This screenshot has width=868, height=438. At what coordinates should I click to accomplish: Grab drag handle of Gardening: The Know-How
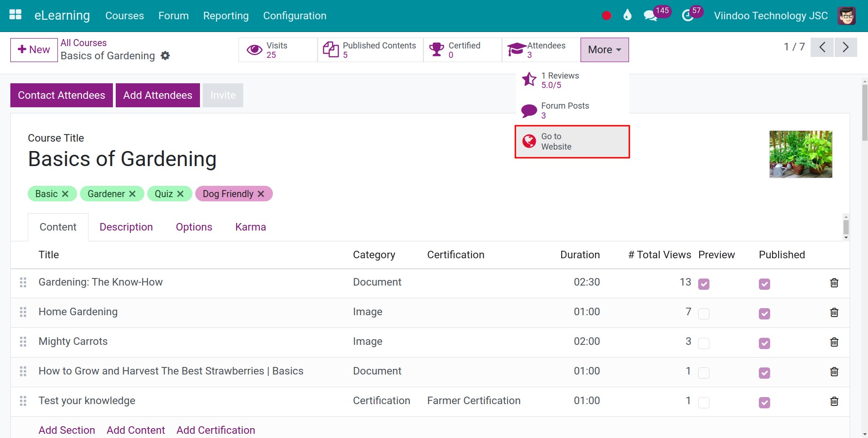[x=23, y=282]
